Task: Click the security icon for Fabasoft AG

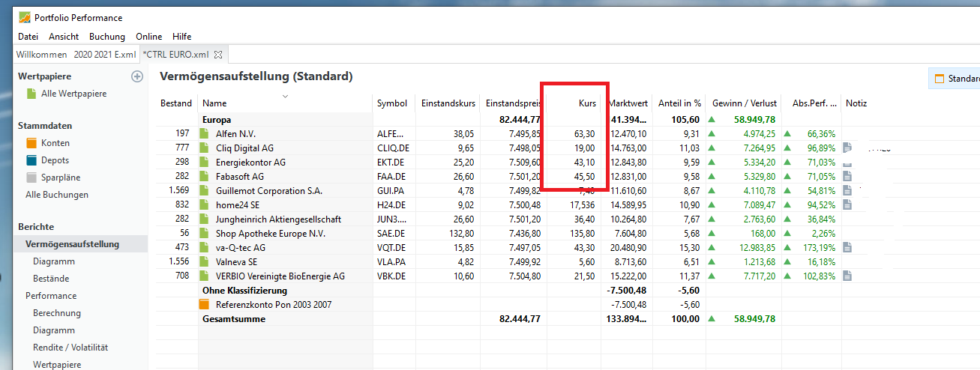Action: [x=204, y=176]
